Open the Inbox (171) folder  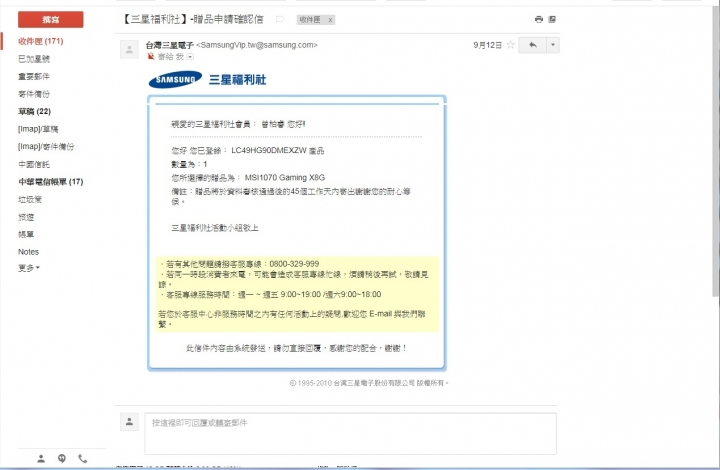coord(40,41)
